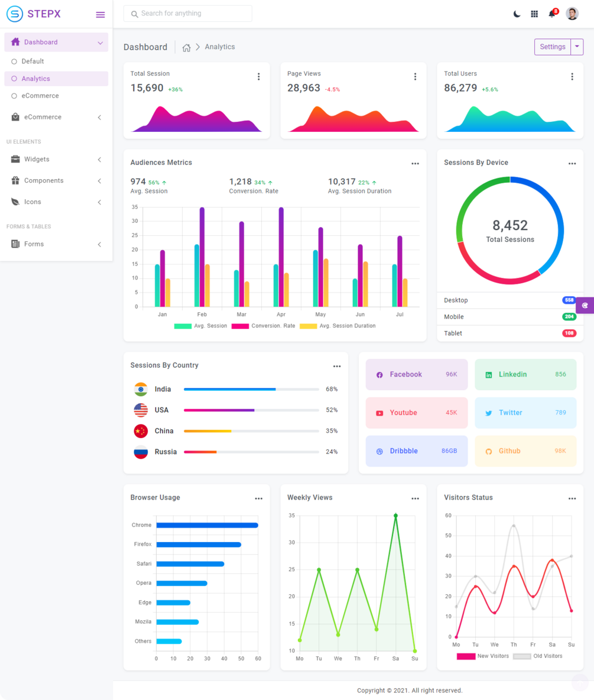Click the Chrome browser usage bar
Viewport: 594px width, 700px height.
[x=207, y=526]
